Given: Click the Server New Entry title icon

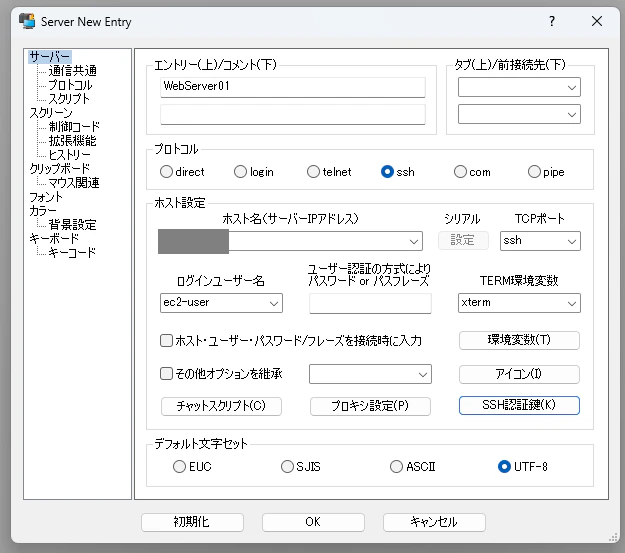Looking at the screenshot, I should [27, 21].
